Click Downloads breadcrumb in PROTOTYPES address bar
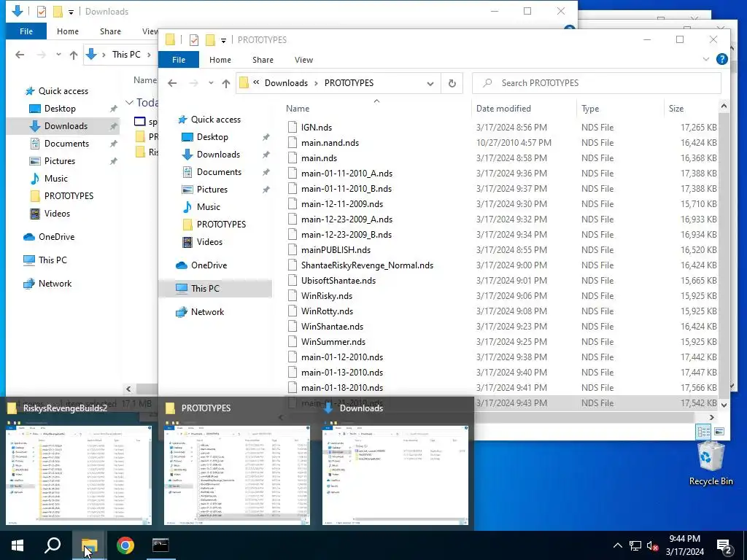The width and height of the screenshot is (747, 560). click(x=286, y=83)
